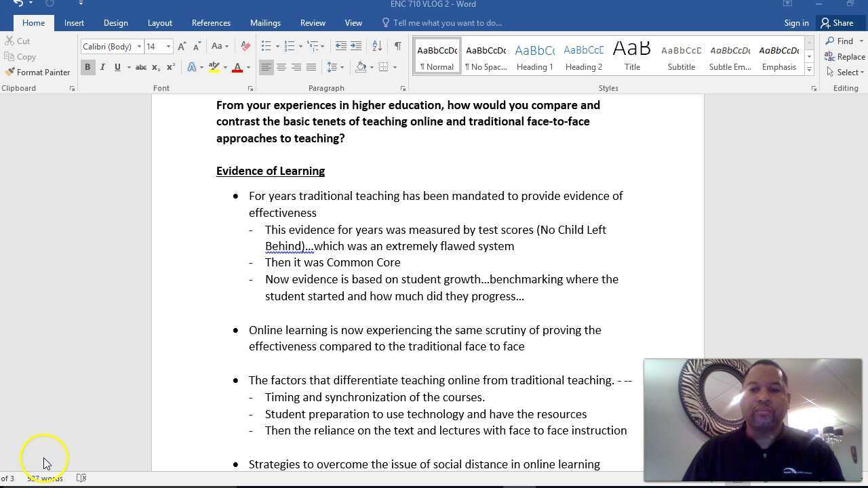The image size is (868, 488).
Task: Toggle Italic formatting button
Action: tap(102, 67)
